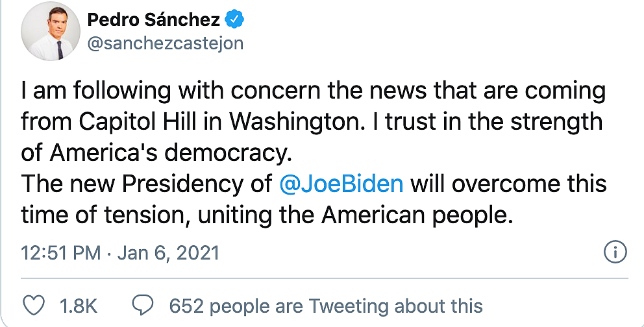Open the circled info icon
This screenshot has width=644, height=327.
pyautogui.click(x=615, y=252)
